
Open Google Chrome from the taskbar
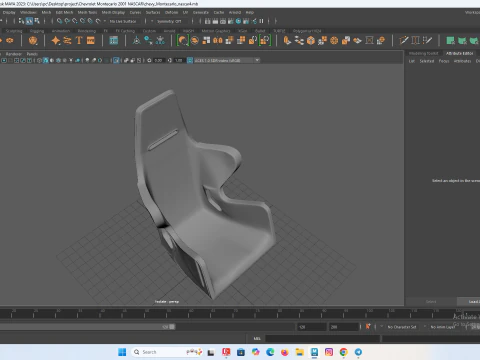click(x=343, y=352)
